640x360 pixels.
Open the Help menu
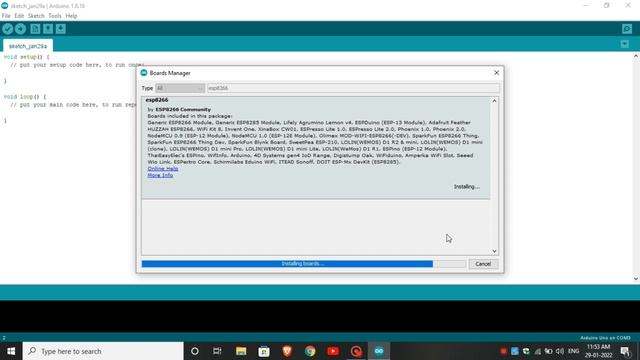coord(71,16)
